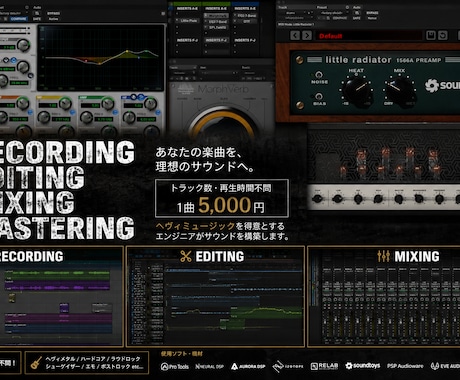Select the Pro Tools logo in software list
The height and width of the screenshot is (380, 460).
pyautogui.click(x=175, y=367)
